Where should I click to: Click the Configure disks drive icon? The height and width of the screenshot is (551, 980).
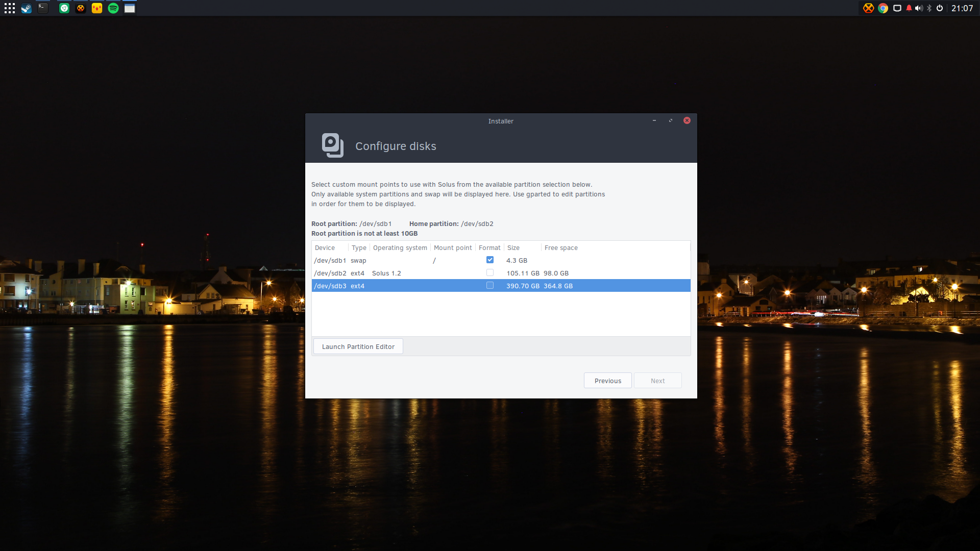[333, 145]
